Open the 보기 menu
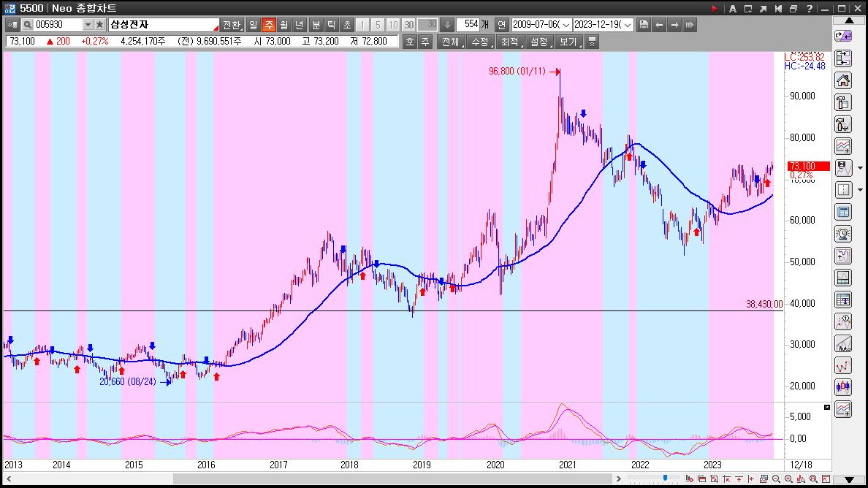 pyautogui.click(x=568, y=42)
